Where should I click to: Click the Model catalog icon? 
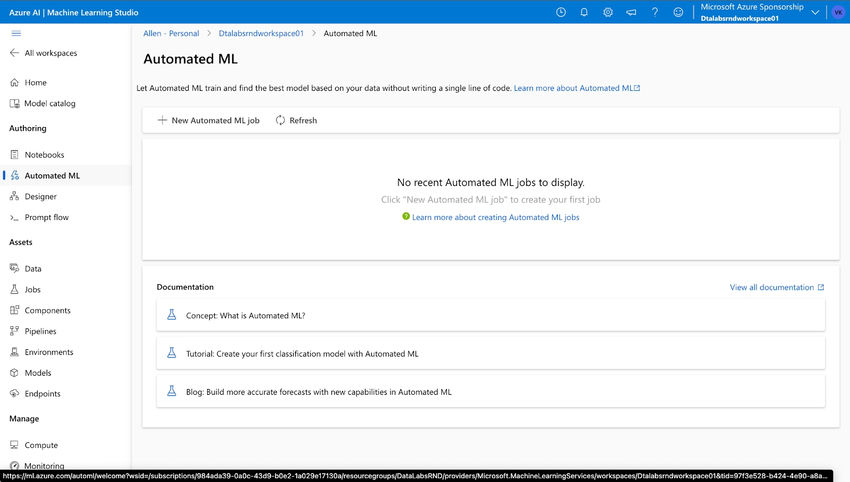point(14,103)
